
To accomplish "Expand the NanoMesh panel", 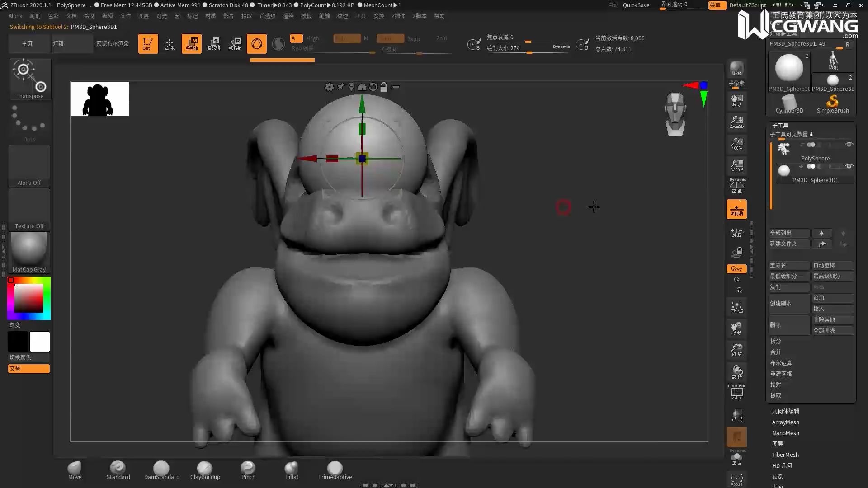I will (785, 433).
